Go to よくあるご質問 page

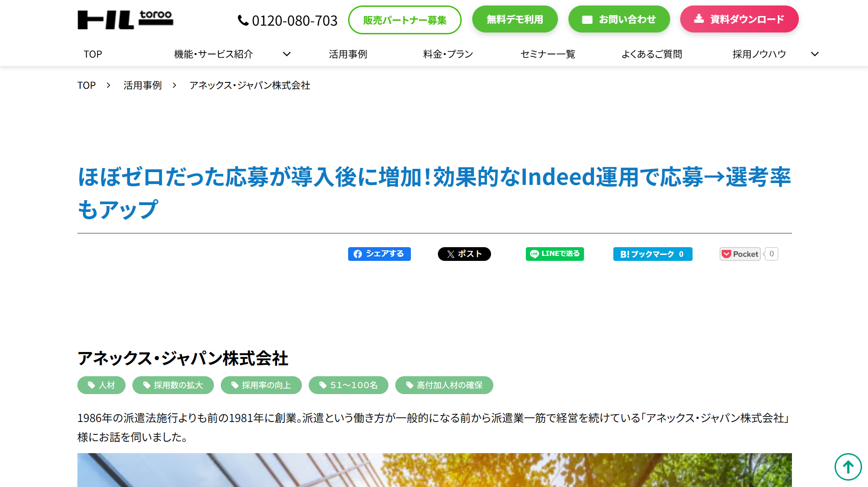pos(651,54)
